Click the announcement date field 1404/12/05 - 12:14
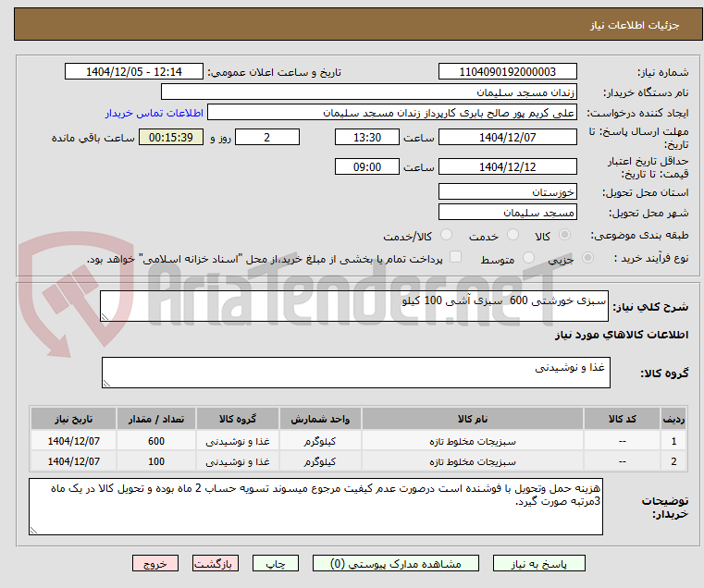This screenshot has height=588, width=704. (134, 72)
